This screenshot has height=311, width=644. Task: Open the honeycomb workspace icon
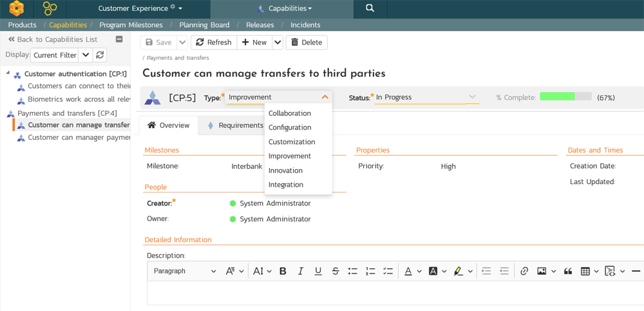[50, 8]
